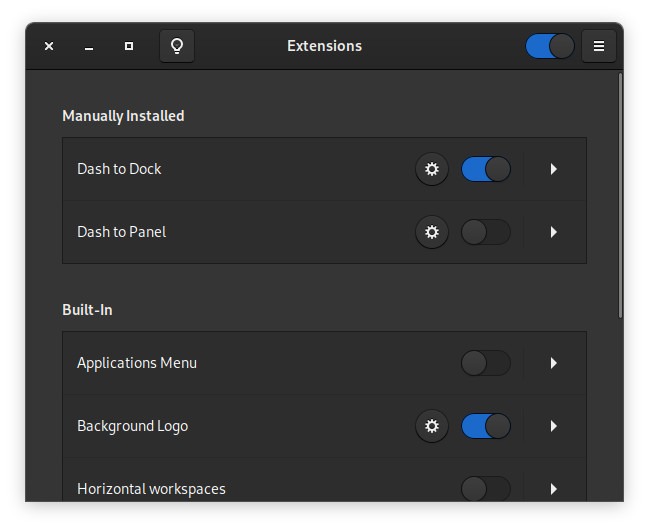Screen dimensions: 649x530
Task: Toggle the global extensions switch in header
Action: tap(550, 46)
